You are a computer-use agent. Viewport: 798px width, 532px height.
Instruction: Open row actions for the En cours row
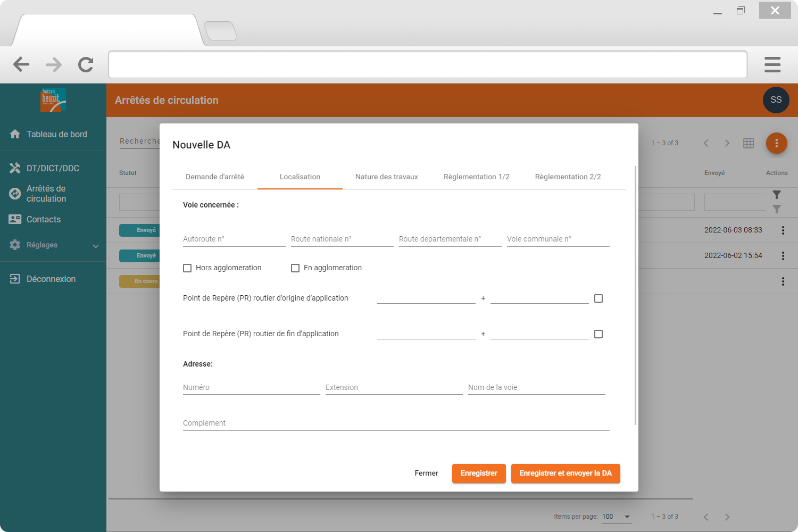click(783, 281)
